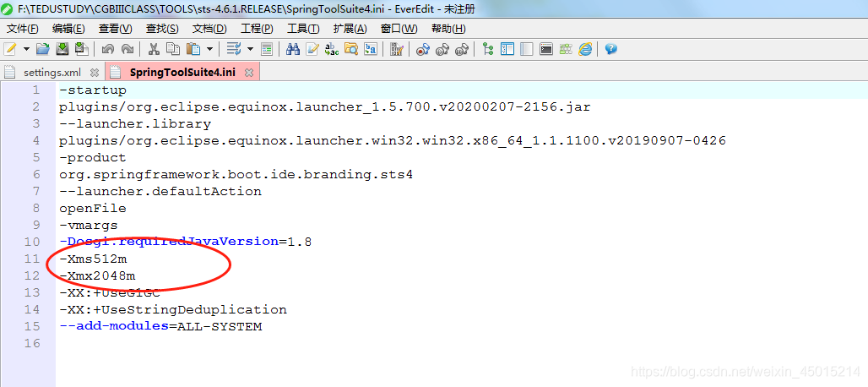868x387 pixels.
Task: Click the grid with pencil icon
Action: (x=396, y=49)
